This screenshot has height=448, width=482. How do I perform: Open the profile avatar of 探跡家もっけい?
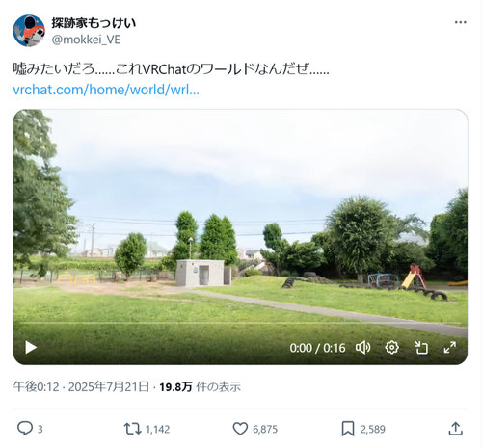tap(29, 31)
